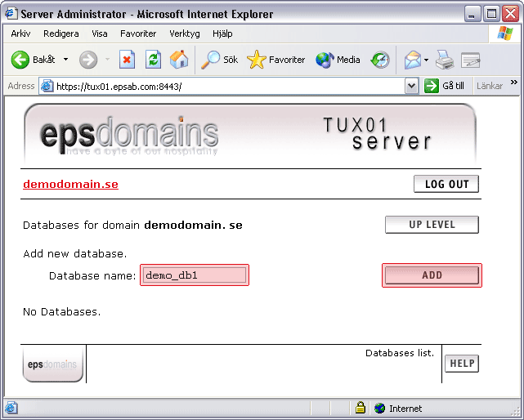Viewport: 524px width, 420px height.
Task: Follow the demodomain.se link
Action: point(70,184)
